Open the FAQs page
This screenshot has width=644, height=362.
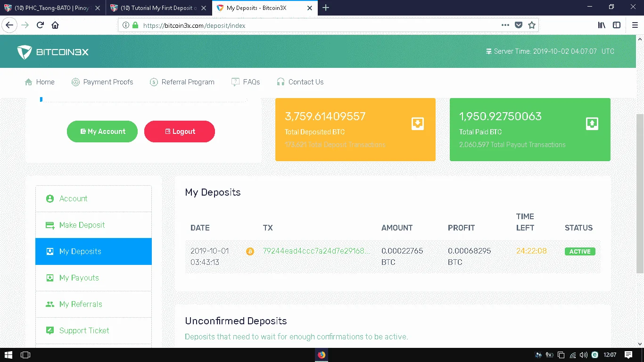(246, 82)
